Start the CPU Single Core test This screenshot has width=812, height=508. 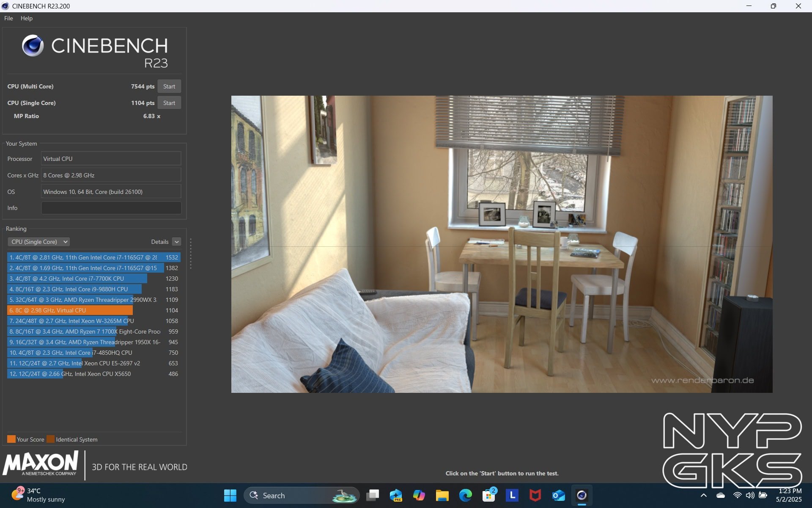(x=169, y=103)
